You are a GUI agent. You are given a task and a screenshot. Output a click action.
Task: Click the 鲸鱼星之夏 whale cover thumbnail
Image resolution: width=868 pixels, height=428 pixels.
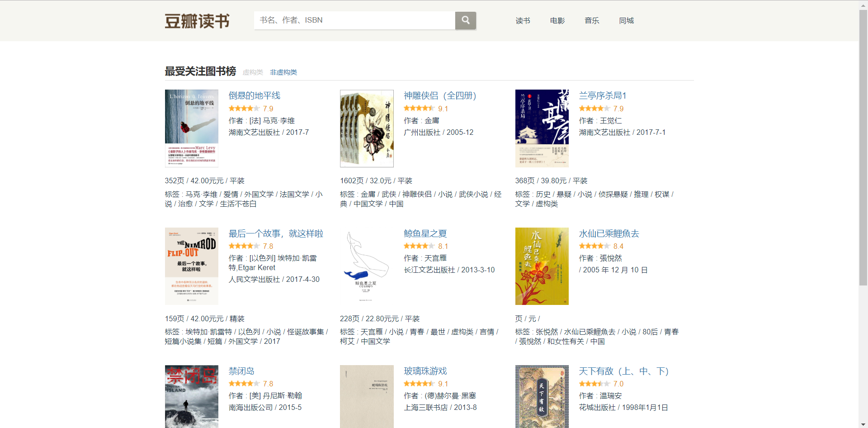(367, 266)
